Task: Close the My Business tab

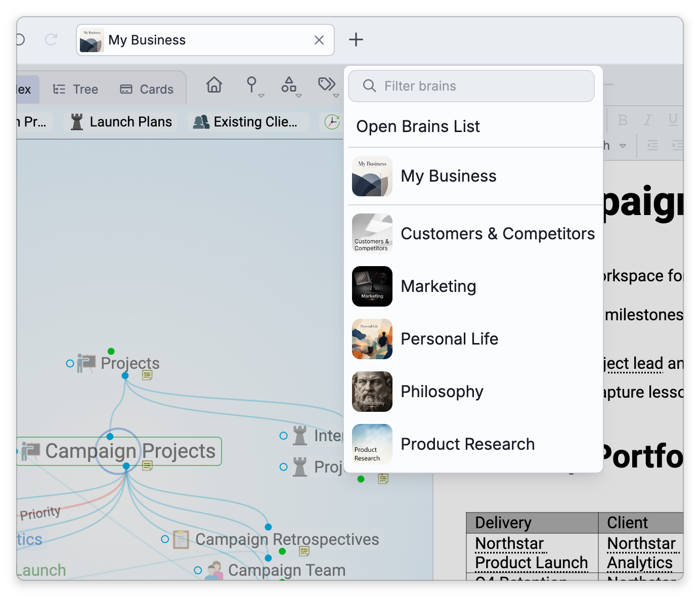Action: pos(319,40)
